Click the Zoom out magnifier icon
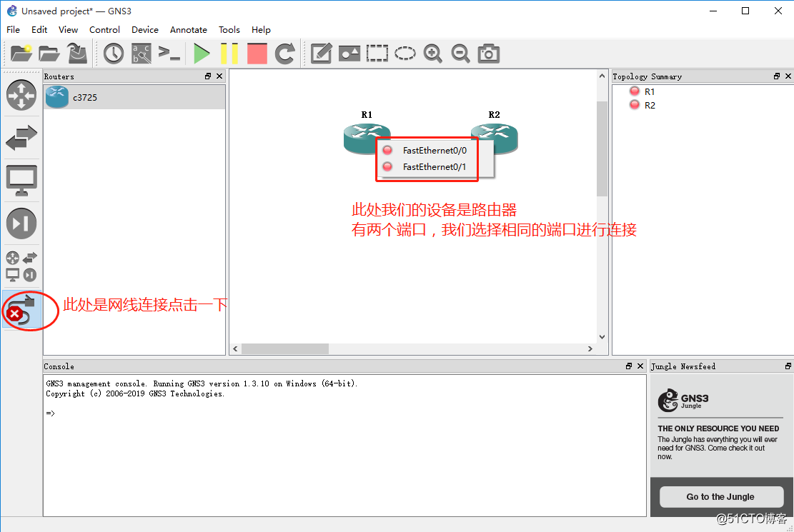 (461, 53)
